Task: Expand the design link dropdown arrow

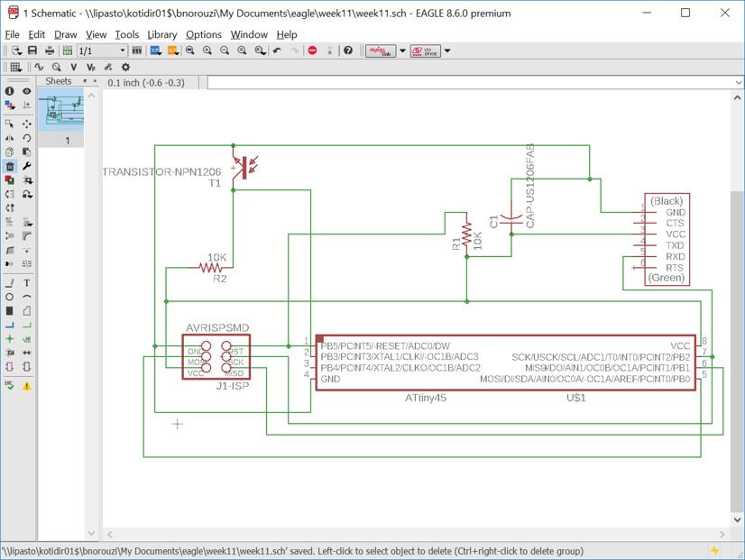Action: (402, 50)
